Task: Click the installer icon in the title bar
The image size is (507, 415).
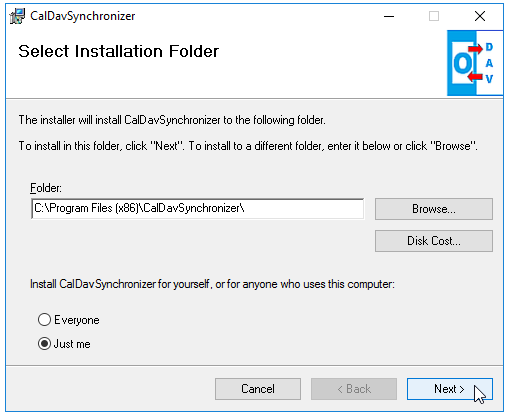Action: pos(17,16)
